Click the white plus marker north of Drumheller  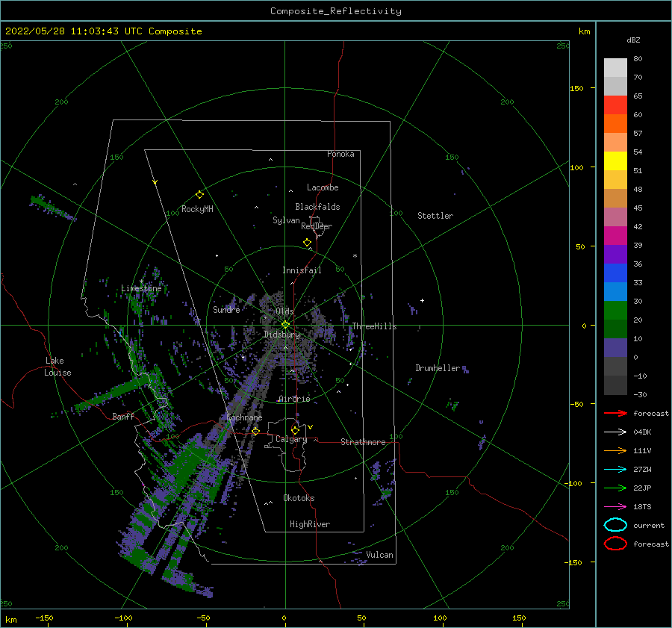[x=422, y=300]
